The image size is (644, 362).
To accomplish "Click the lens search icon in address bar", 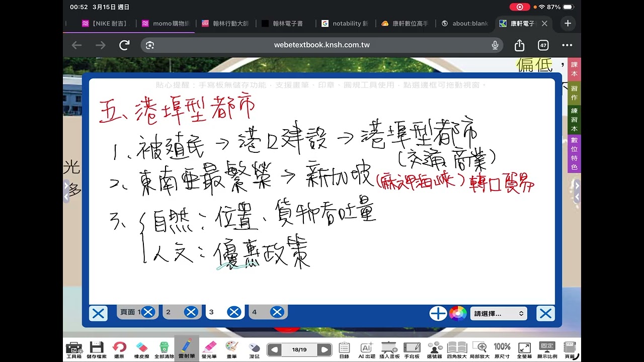I will click(150, 45).
